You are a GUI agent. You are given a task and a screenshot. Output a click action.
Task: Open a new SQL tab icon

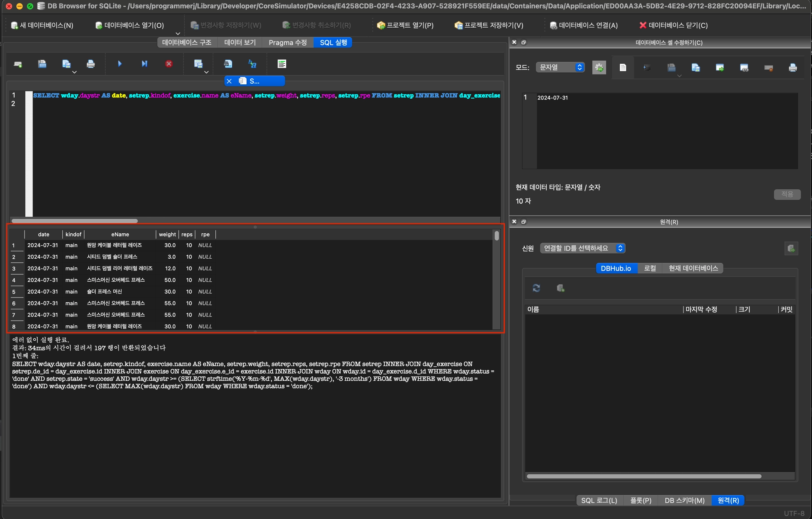pyautogui.click(x=18, y=64)
